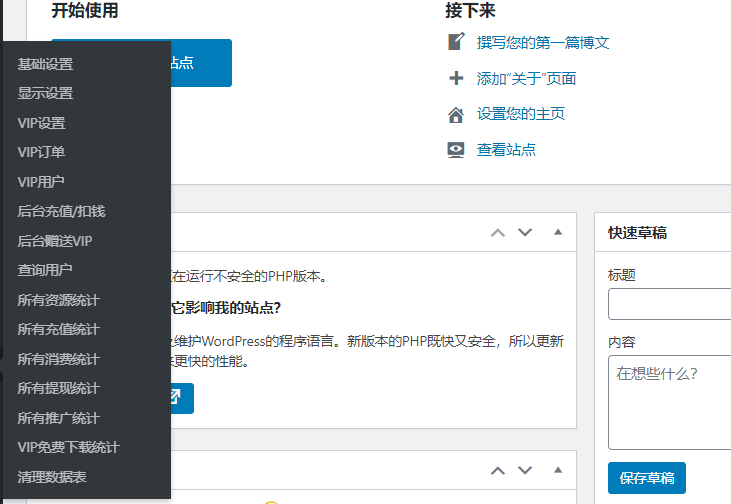The width and height of the screenshot is (731, 504).
Task: Click the plus icon beside 添加"关于"页面
Action: [456, 78]
